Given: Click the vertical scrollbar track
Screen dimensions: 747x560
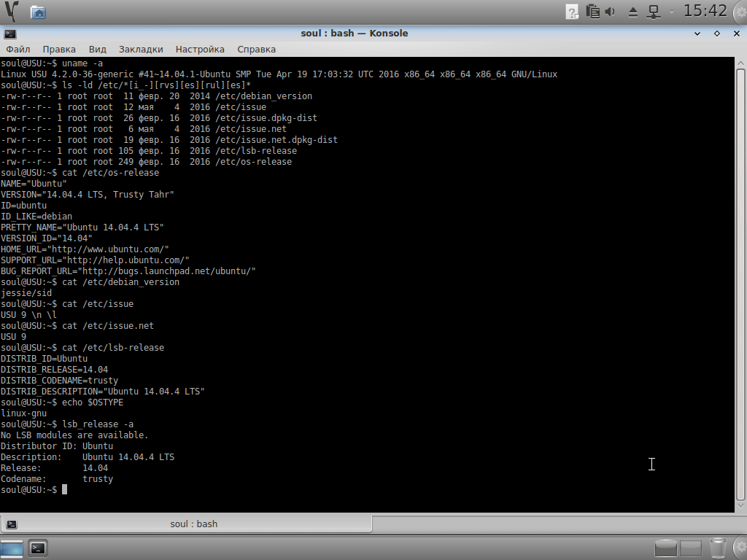Looking at the screenshot, I should pyautogui.click(x=740, y=284).
